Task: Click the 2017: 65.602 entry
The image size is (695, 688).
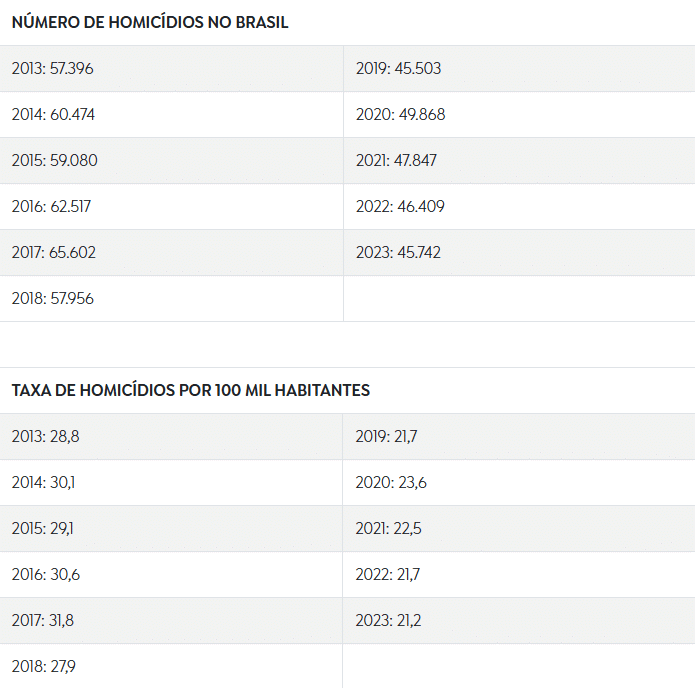Action: point(172,253)
